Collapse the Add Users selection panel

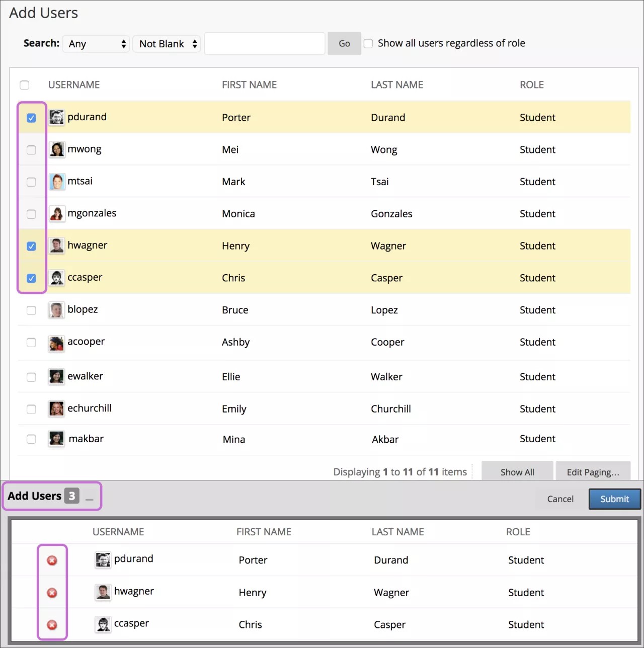click(x=90, y=501)
